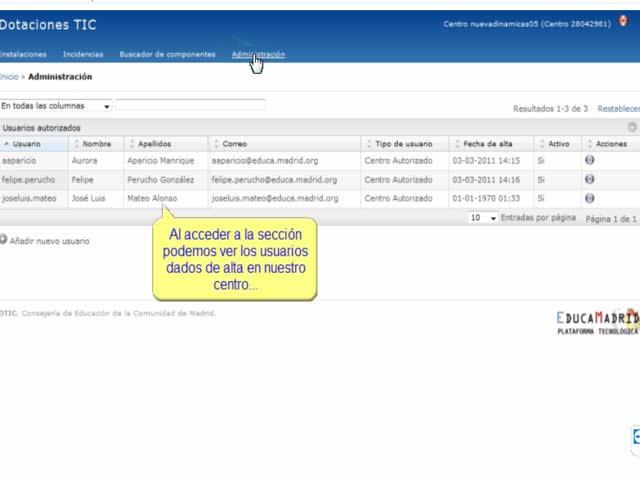640x480 pixels.
Task: Click the date 03-03-2011 14:15
Action: pos(486,160)
